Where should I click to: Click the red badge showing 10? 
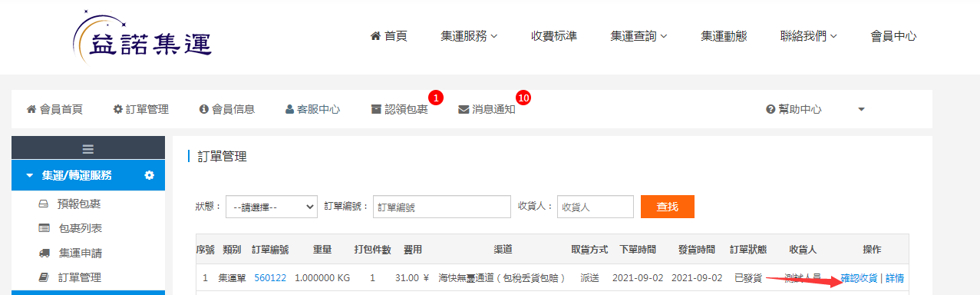(x=523, y=98)
